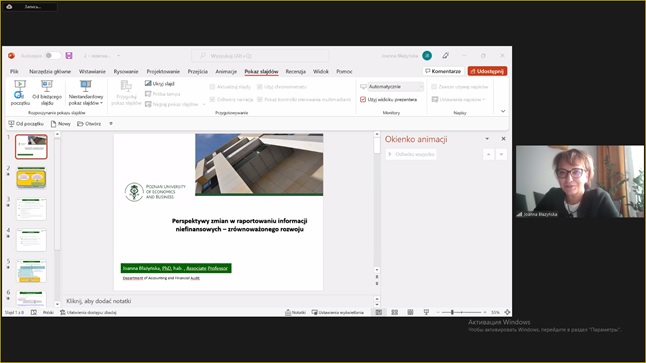Open Ustawienia napisów dropdown
This screenshot has width=646, height=363.
[459, 99]
